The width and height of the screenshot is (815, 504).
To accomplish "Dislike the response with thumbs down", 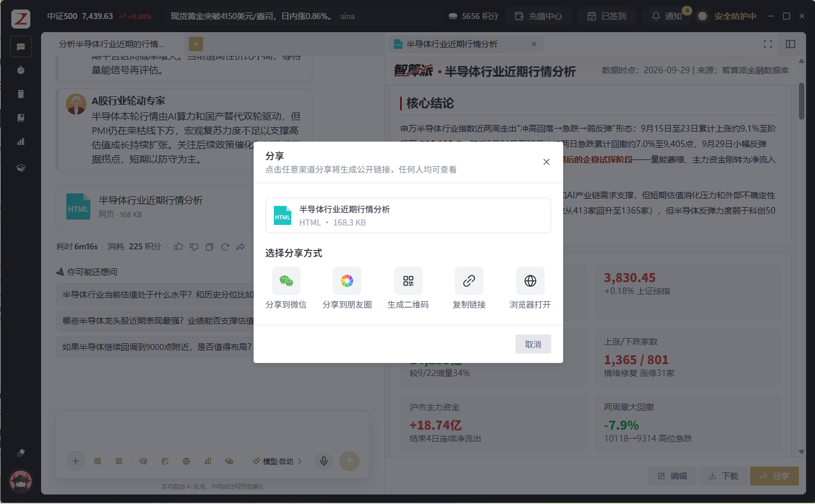I will pyautogui.click(x=194, y=246).
